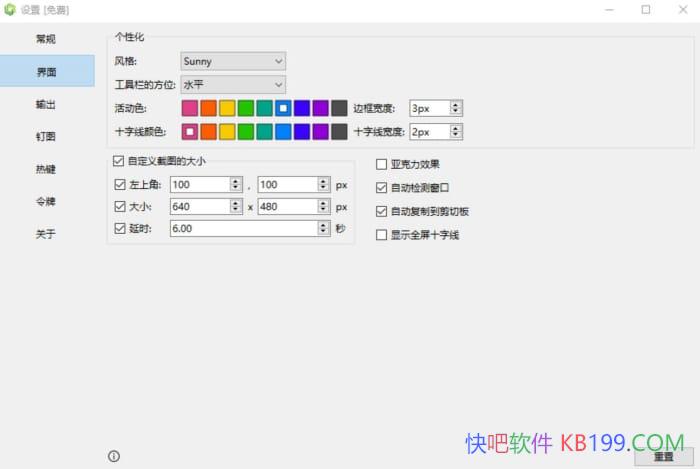Choose the blue 十字线颜色 swatch

pos(283,132)
